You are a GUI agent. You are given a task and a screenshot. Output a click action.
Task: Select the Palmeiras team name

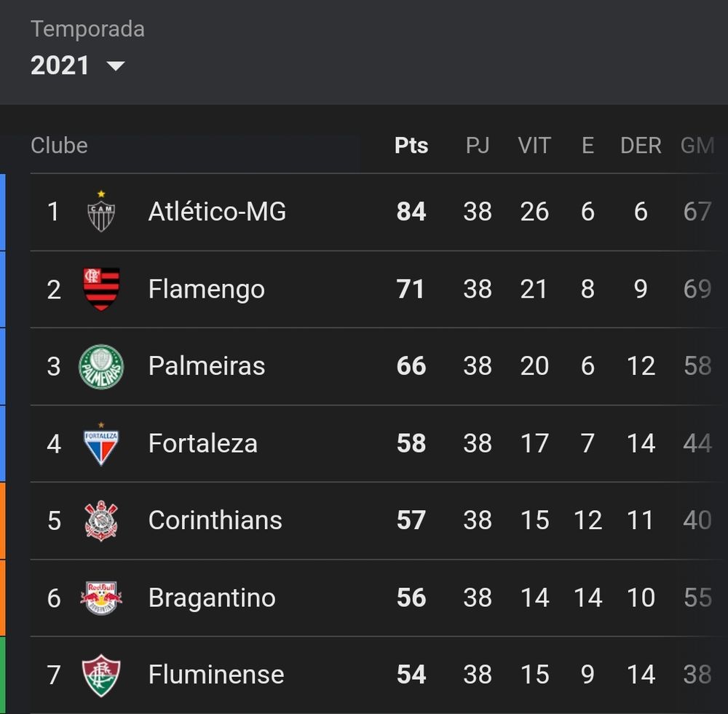click(206, 366)
